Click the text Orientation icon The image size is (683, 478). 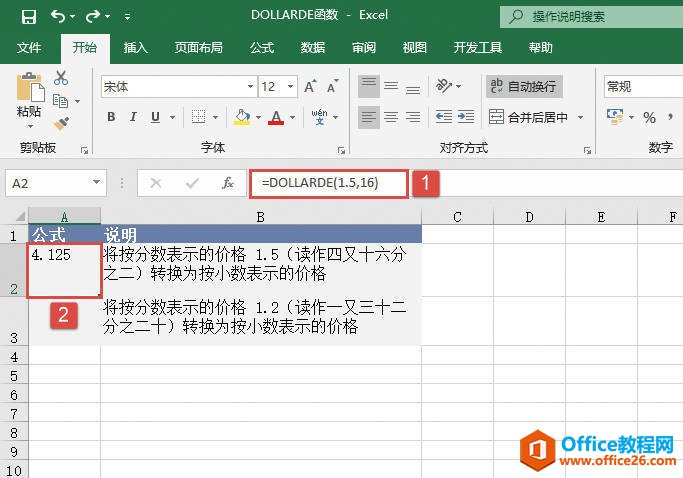[x=444, y=85]
